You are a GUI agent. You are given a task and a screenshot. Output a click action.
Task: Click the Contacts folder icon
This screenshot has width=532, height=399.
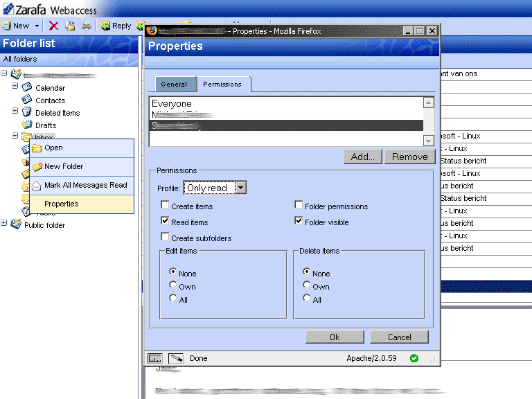27,100
